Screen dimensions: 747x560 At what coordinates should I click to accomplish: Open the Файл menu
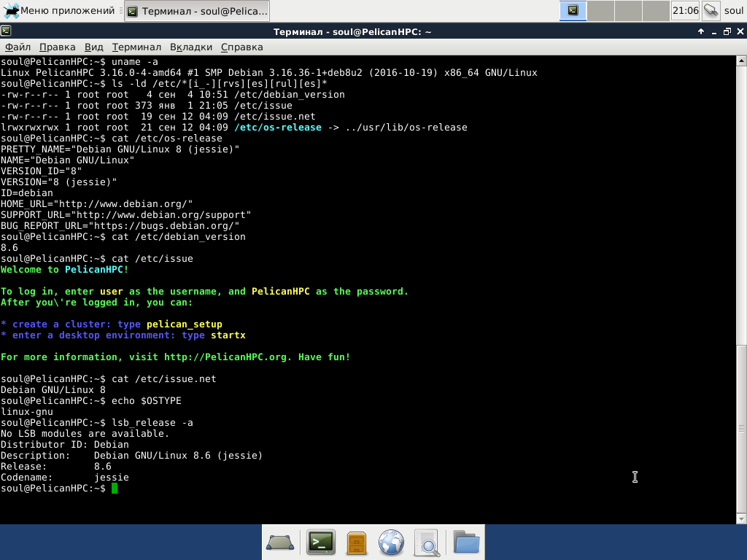18,47
